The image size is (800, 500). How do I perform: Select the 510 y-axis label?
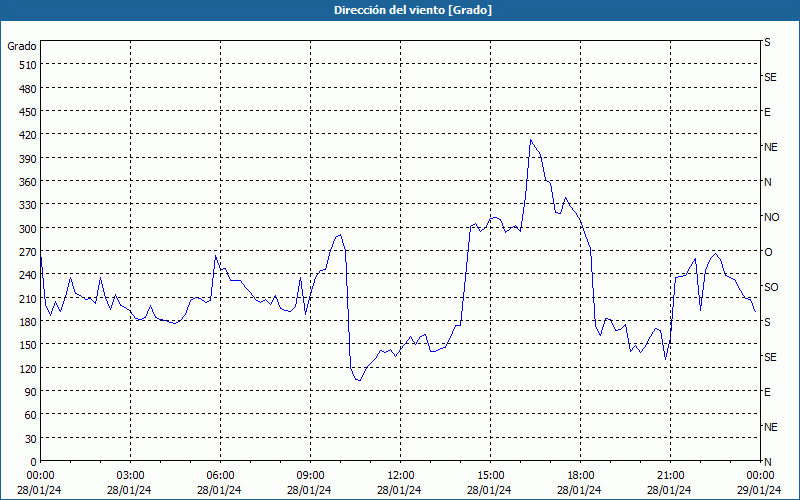[x=29, y=65]
